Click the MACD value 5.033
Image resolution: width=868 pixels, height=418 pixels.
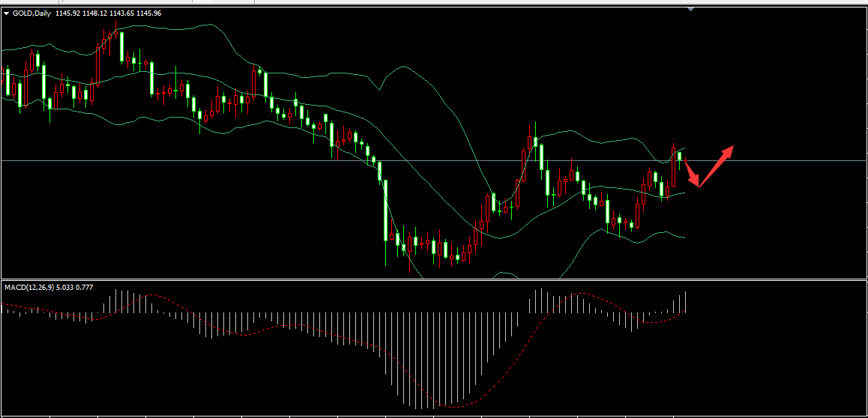(64, 287)
